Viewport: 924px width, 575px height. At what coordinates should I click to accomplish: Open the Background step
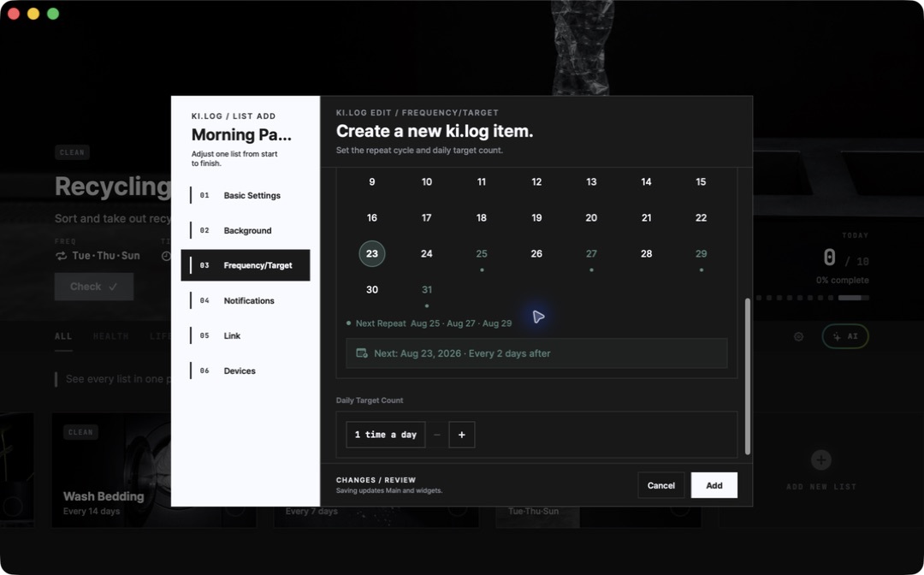coord(246,230)
